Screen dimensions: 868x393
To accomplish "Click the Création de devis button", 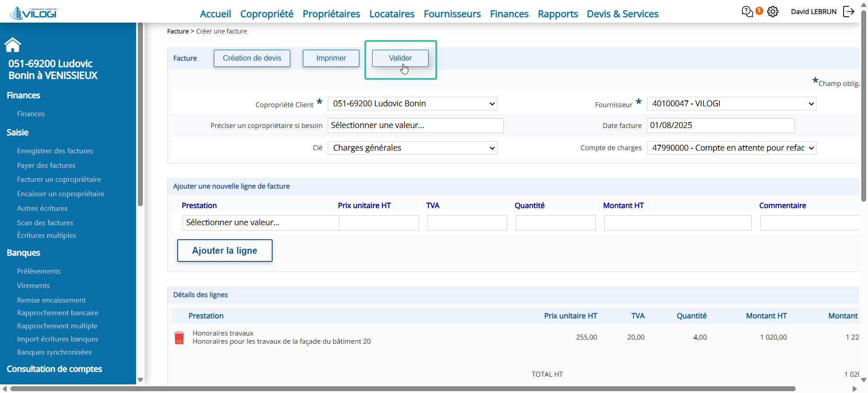I will click(x=252, y=58).
